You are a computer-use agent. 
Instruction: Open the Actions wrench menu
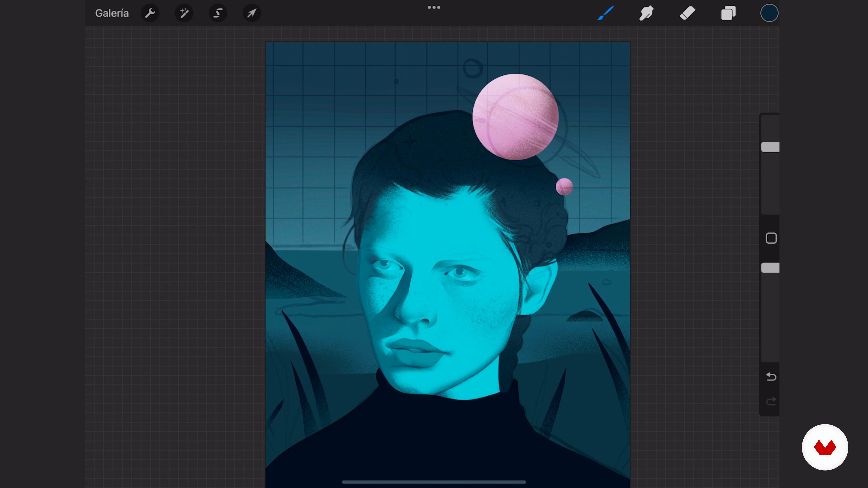150,13
